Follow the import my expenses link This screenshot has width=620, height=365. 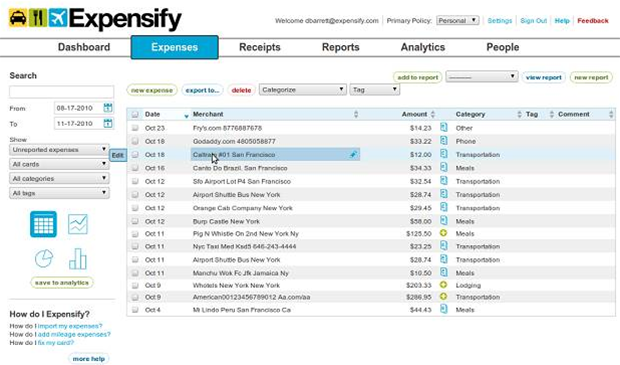click(70, 326)
